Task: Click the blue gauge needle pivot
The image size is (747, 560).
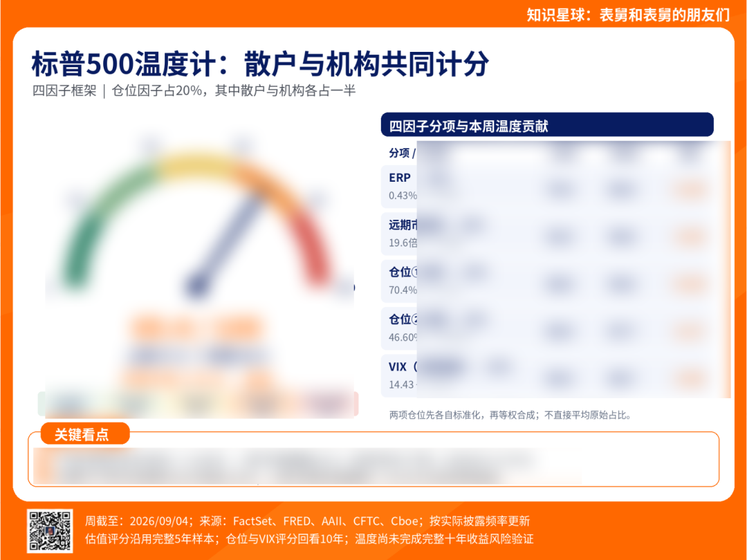Action: 196,286
